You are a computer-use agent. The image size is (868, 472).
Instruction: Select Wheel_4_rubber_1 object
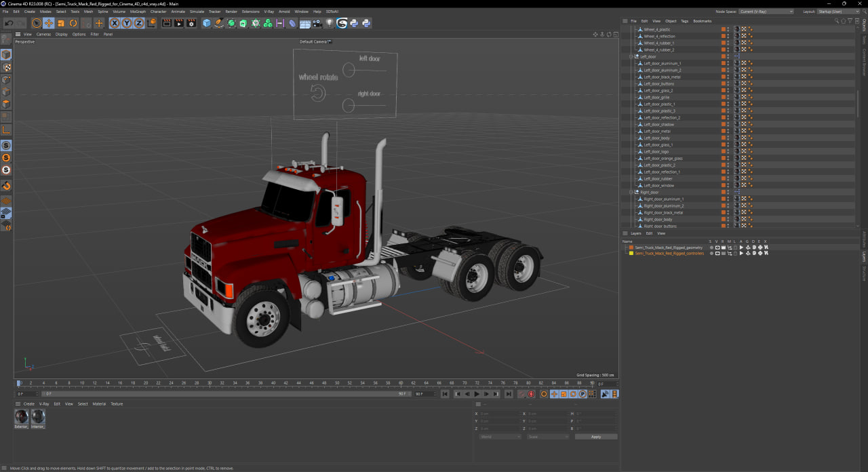(659, 43)
